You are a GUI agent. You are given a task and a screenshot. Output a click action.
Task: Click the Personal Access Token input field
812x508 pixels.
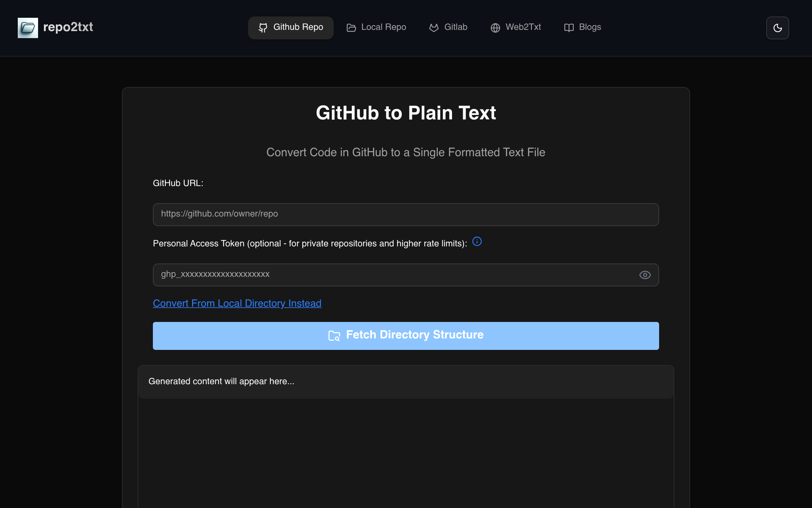coord(406,275)
